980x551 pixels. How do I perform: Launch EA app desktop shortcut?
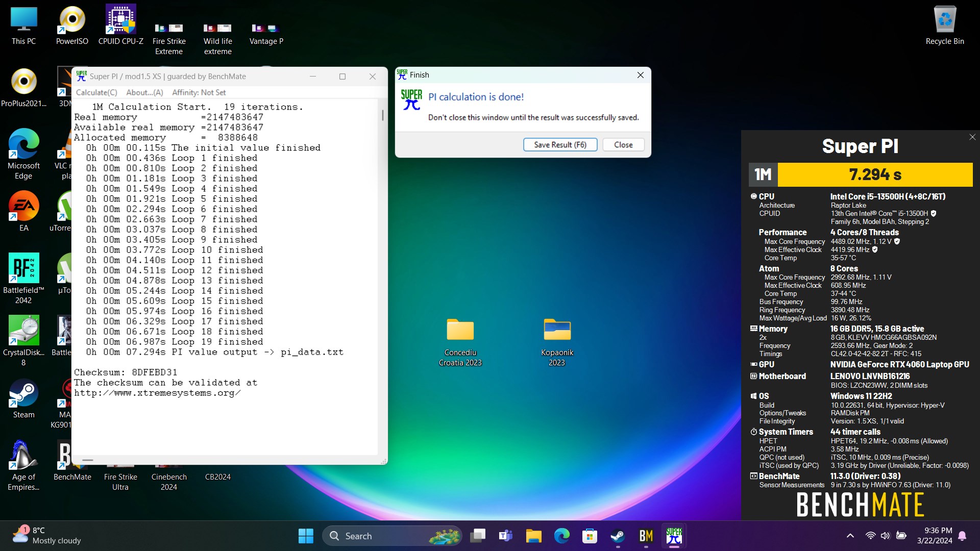click(x=23, y=211)
